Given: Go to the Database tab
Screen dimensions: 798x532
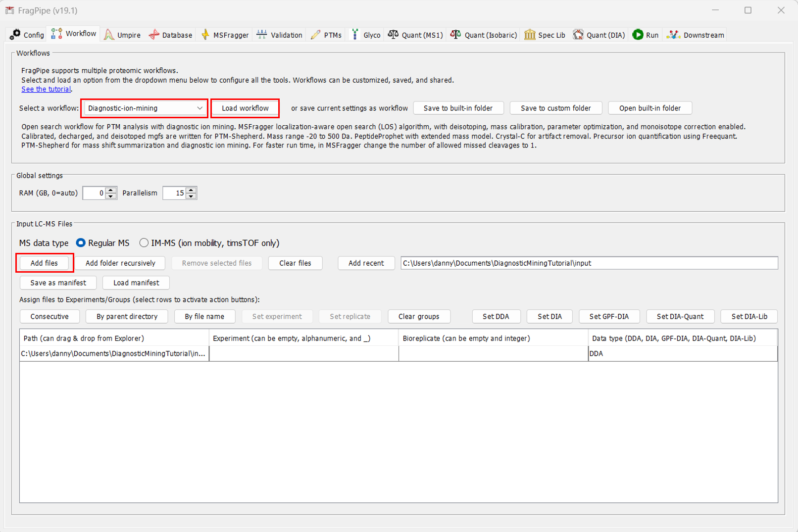Looking at the screenshot, I should point(170,35).
